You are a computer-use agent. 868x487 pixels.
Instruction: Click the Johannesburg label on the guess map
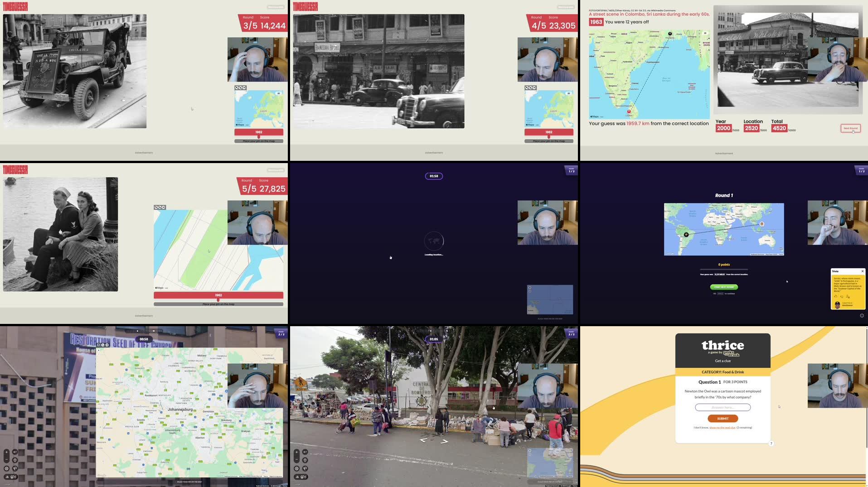[x=180, y=410]
